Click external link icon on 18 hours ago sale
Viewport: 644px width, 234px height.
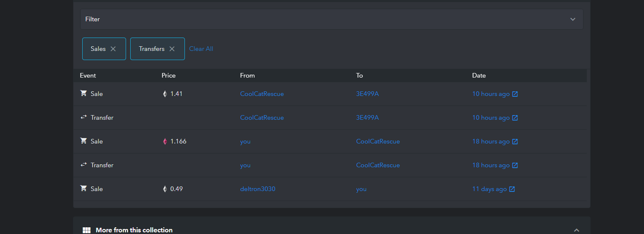515,141
